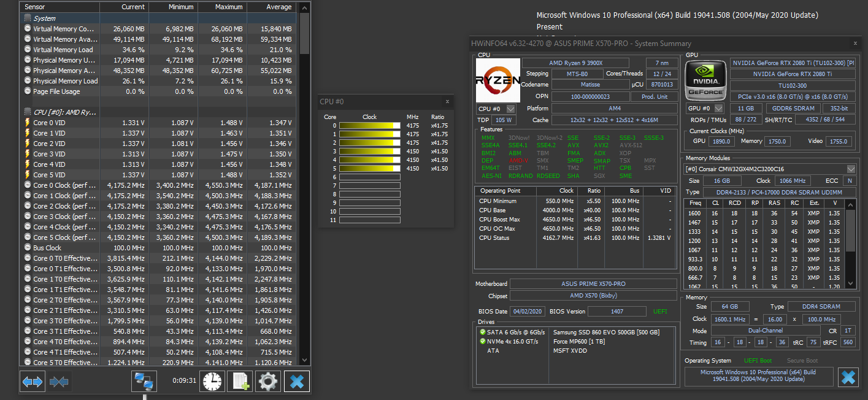
Task: Open the network remote monitoring icon
Action: pos(145,382)
